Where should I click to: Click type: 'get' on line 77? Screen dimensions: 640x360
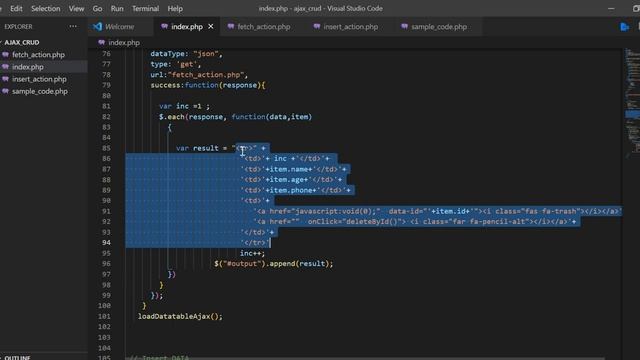click(x=176, y=64)
